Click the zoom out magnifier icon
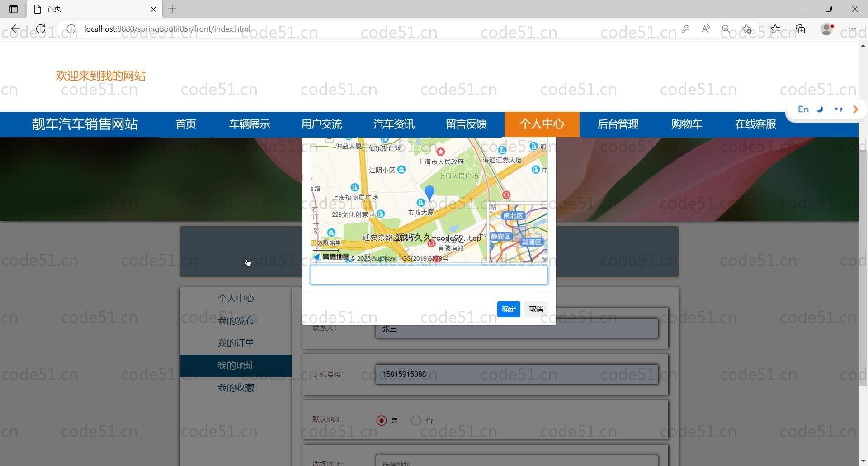 click(x=726, y=29)
